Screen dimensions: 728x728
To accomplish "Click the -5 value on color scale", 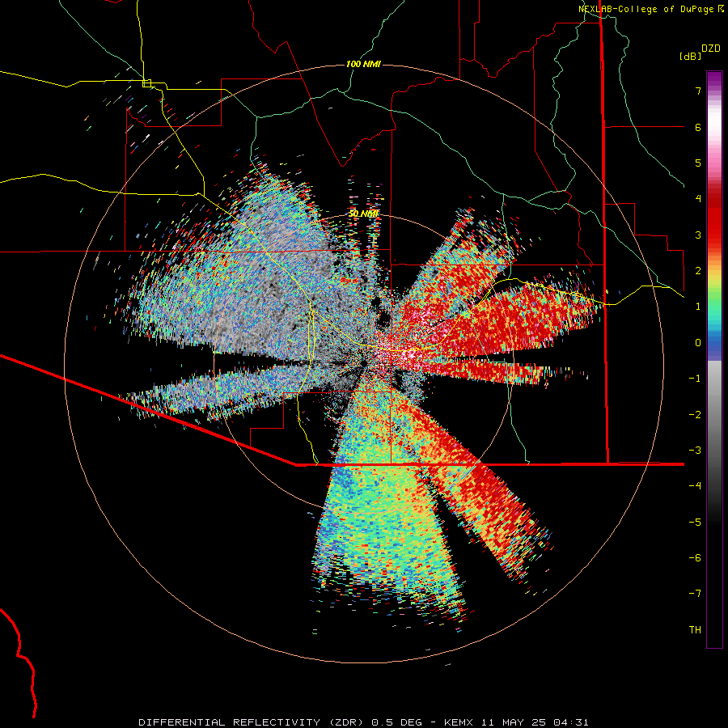I will 695,523.
